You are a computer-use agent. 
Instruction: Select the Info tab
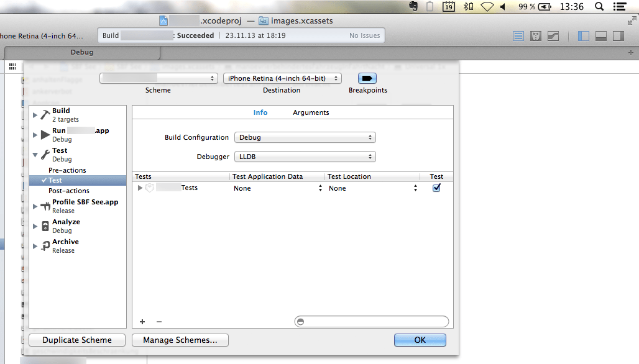[260, 112]
